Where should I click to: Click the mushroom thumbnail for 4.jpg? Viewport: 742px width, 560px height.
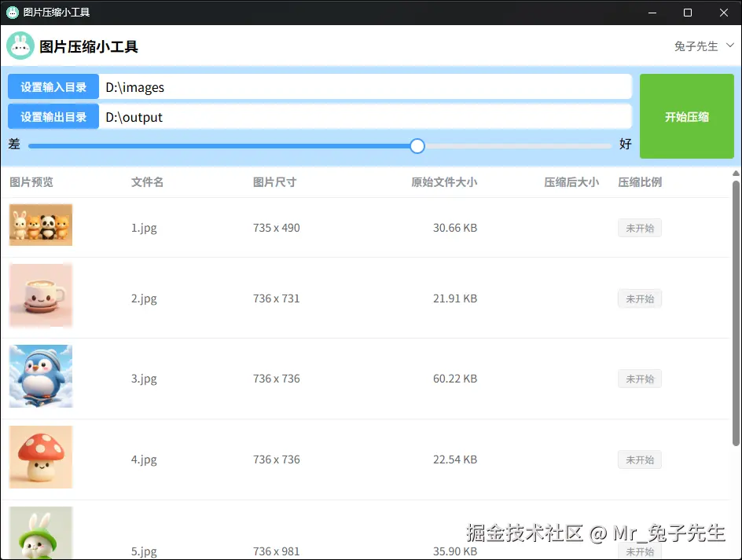click(x=40, y=456)
